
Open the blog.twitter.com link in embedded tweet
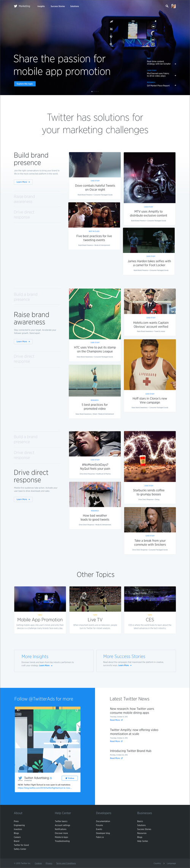pos(44,788)
